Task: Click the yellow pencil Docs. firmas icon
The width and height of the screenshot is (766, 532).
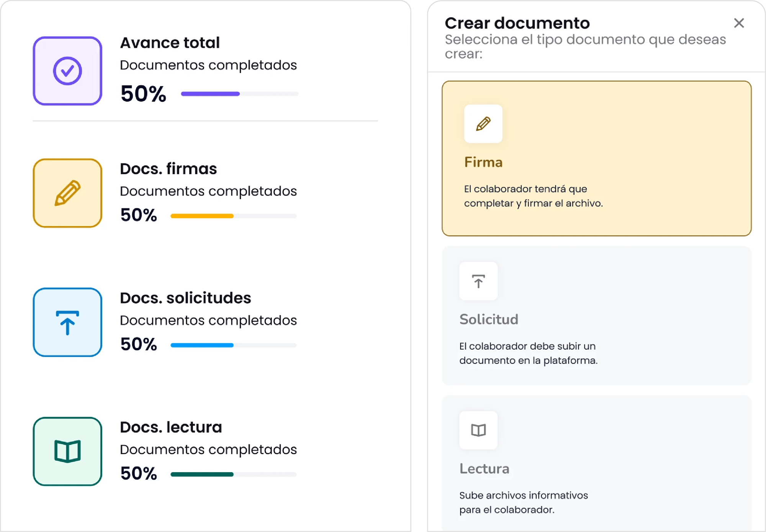Action: coord(67,193)
